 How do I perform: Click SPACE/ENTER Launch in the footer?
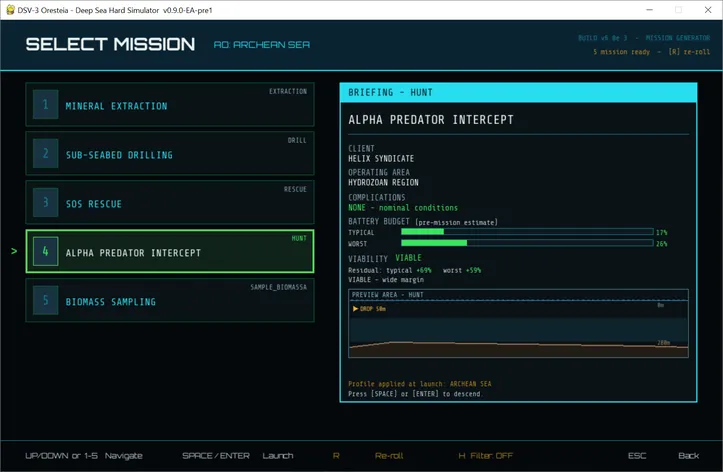237,456
